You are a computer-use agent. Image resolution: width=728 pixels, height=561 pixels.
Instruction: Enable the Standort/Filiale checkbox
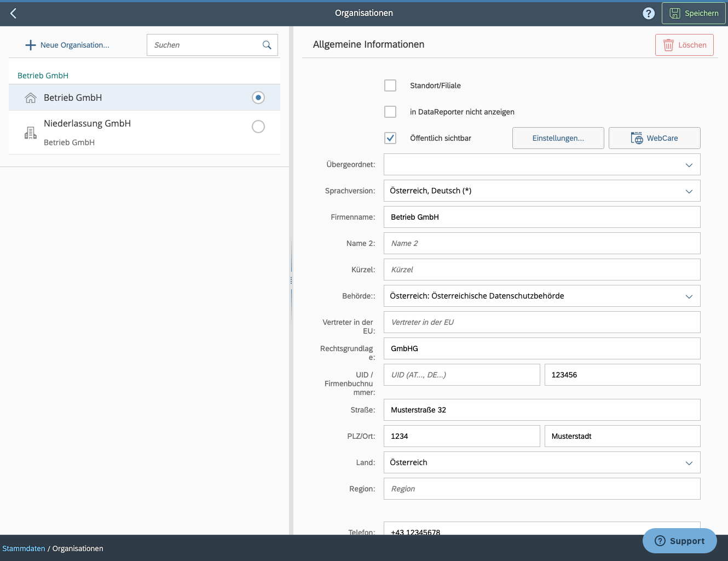(390, 85)
